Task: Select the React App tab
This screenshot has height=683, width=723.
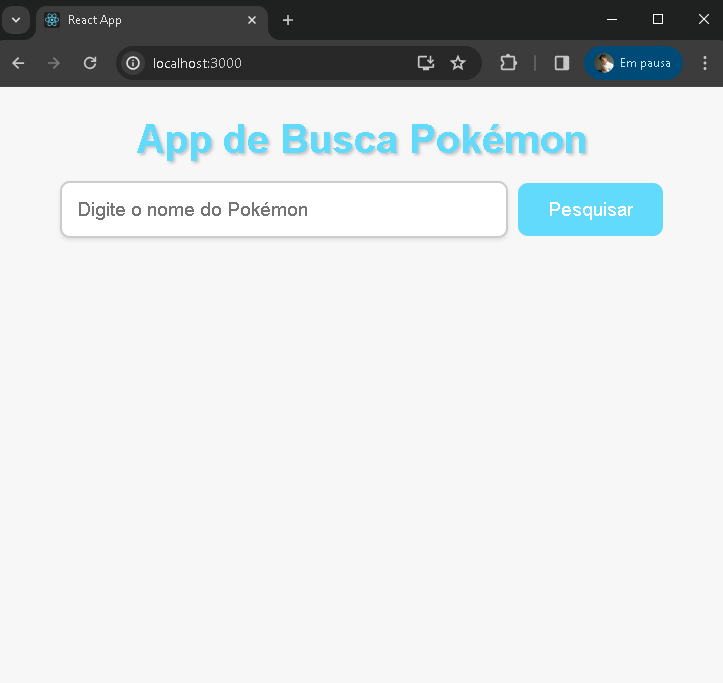Action: [x=152, y=20]
